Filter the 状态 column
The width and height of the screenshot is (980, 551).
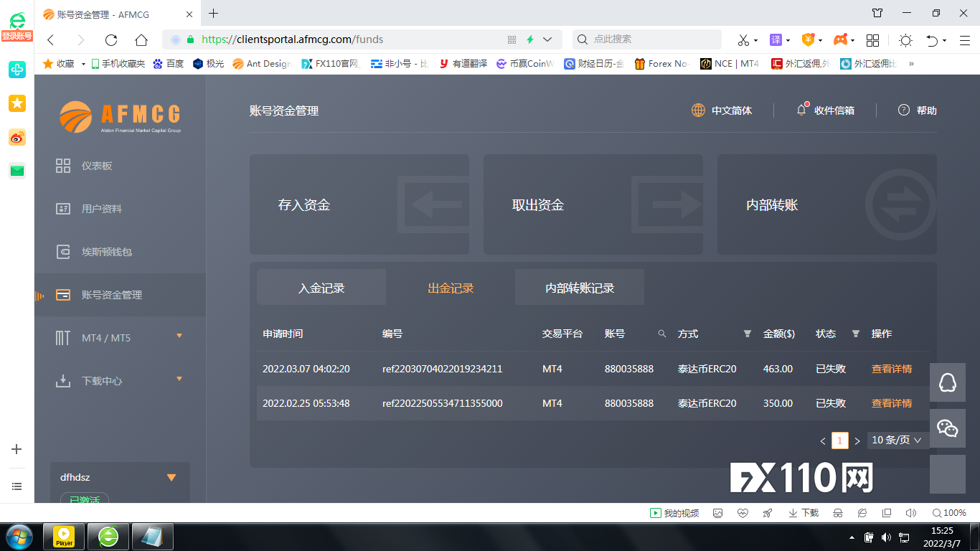(x=855, y=334)
